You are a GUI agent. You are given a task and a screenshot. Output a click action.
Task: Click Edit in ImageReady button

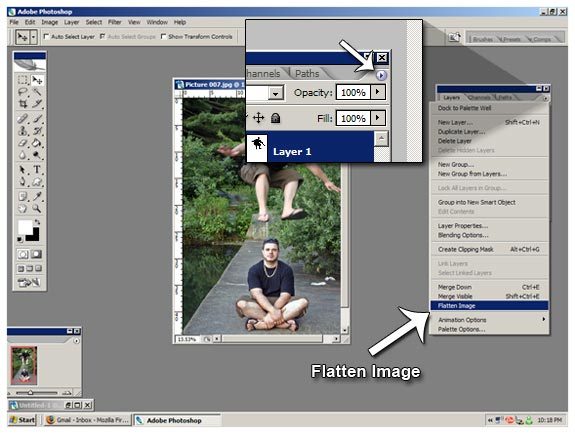(29, 282)
